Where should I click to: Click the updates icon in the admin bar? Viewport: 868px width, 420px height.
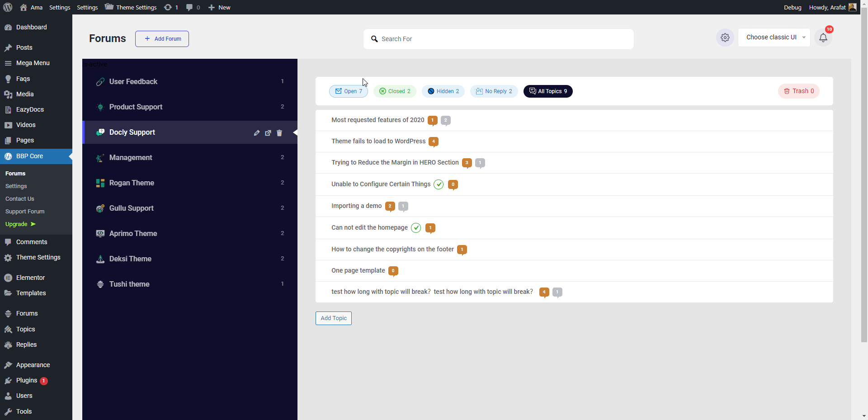tap(168, 7)
